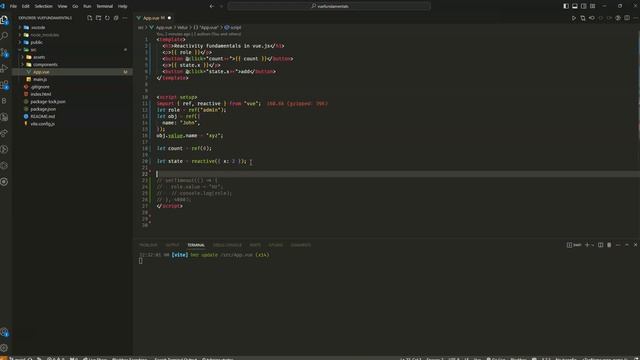Switch to the Problems panel tab
This screenshot has height=360, width=640.
(148, 245)
